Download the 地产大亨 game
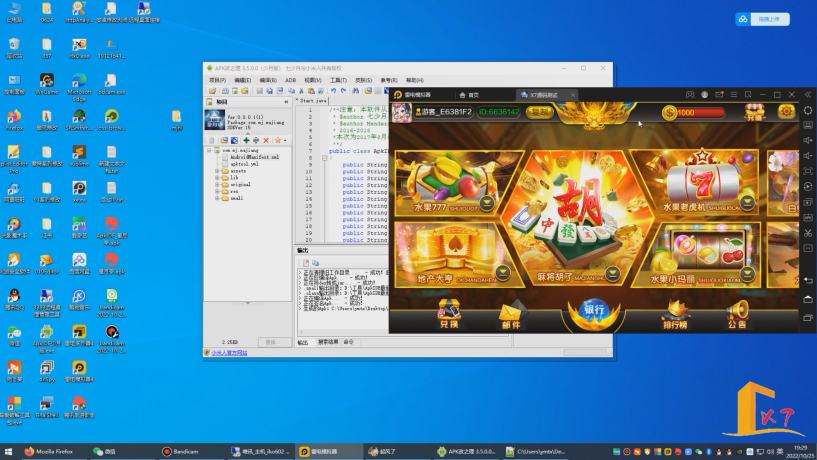Screen dimensions: 817x460 click(503, 272)
